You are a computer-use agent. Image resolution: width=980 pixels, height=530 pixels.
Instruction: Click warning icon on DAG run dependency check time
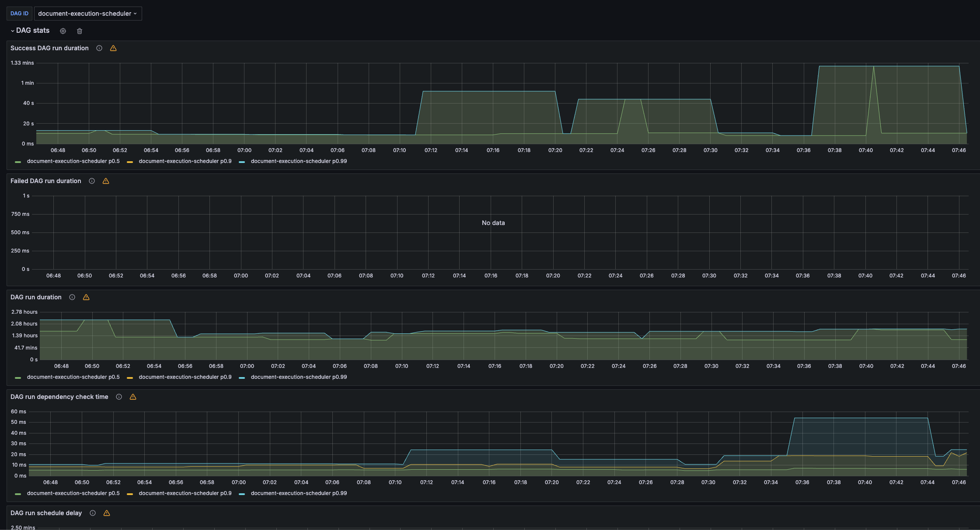click(x=133, y=397)
